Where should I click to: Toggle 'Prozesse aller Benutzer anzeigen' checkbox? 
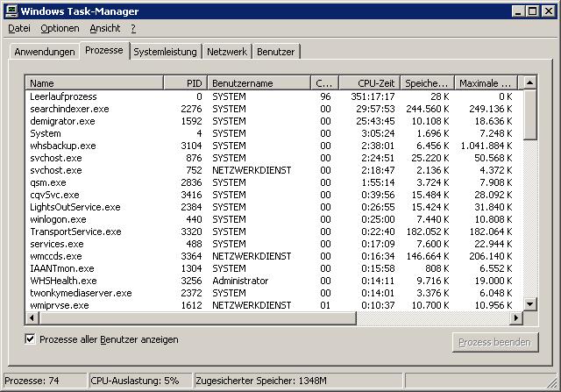coord(30,339)
